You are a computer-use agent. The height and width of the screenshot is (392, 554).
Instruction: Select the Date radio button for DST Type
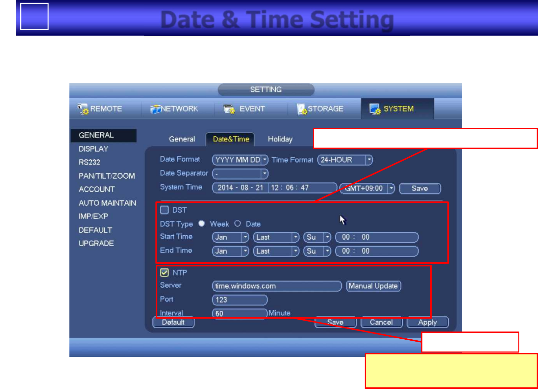238,224
